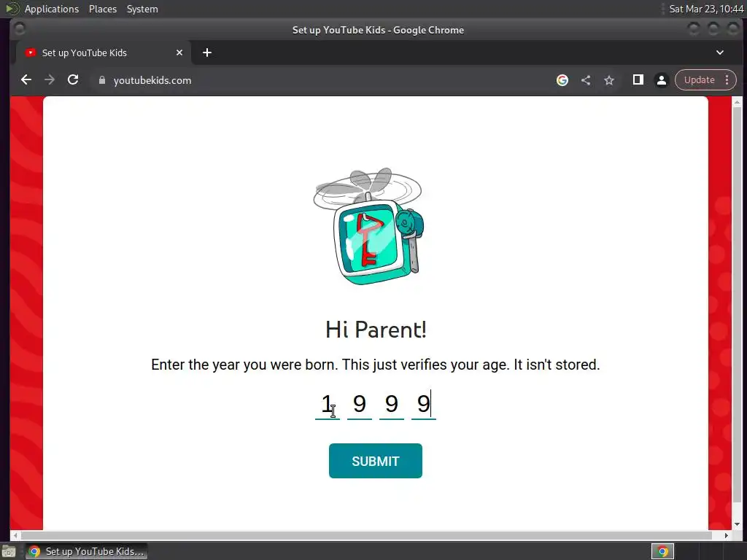This screenshot has height=560, width=747.
Task: Click the window menu button in the title bar
Action: pos(20,29)
